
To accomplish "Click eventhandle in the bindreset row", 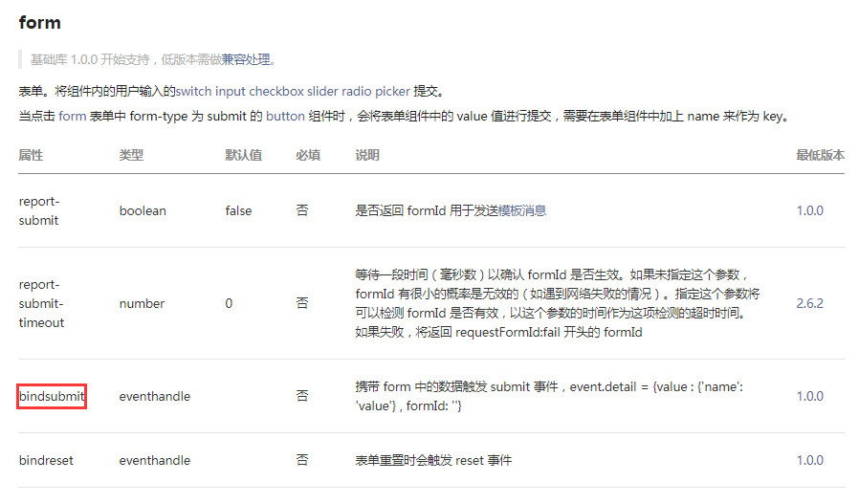I will coord(155,460).
